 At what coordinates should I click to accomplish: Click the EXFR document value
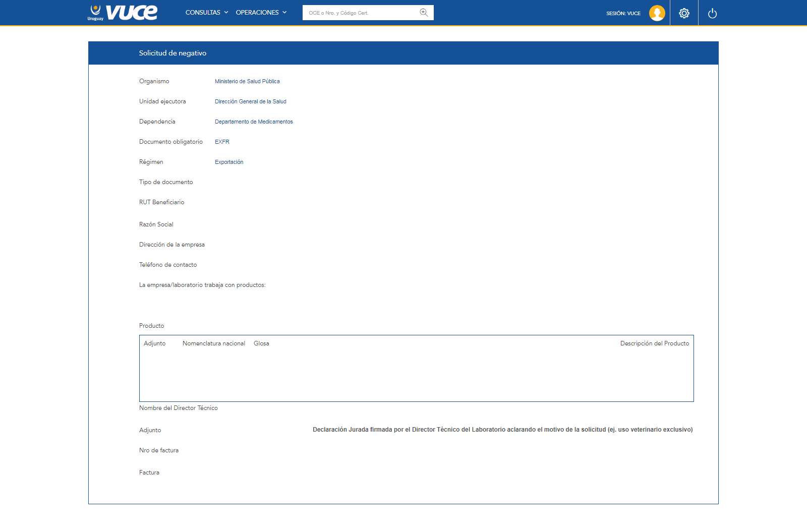(222, 142)
